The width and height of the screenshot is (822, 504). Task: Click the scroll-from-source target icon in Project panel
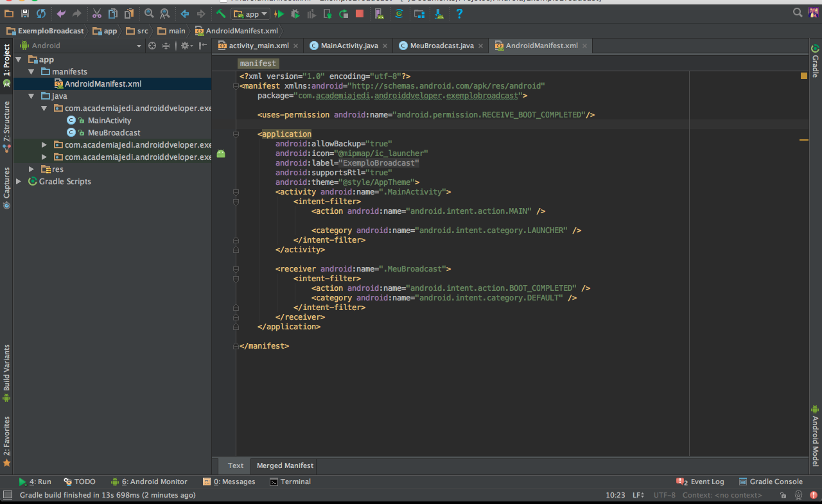[152, 46]
